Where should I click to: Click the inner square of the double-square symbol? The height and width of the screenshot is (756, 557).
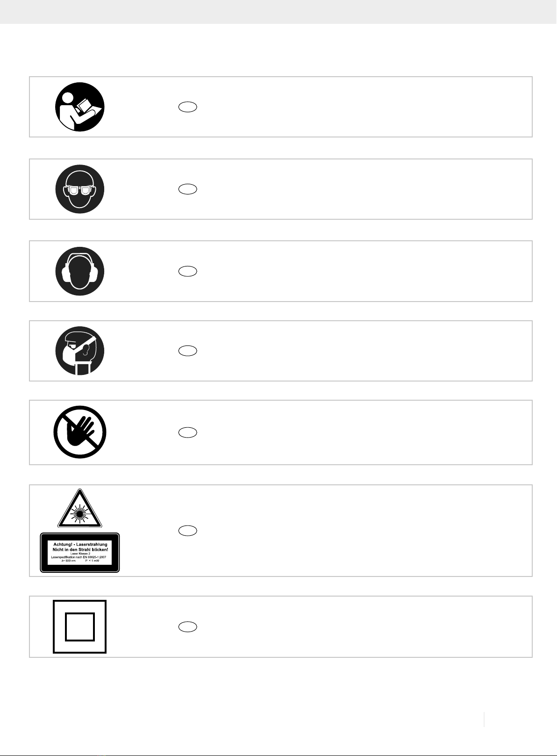80,627
